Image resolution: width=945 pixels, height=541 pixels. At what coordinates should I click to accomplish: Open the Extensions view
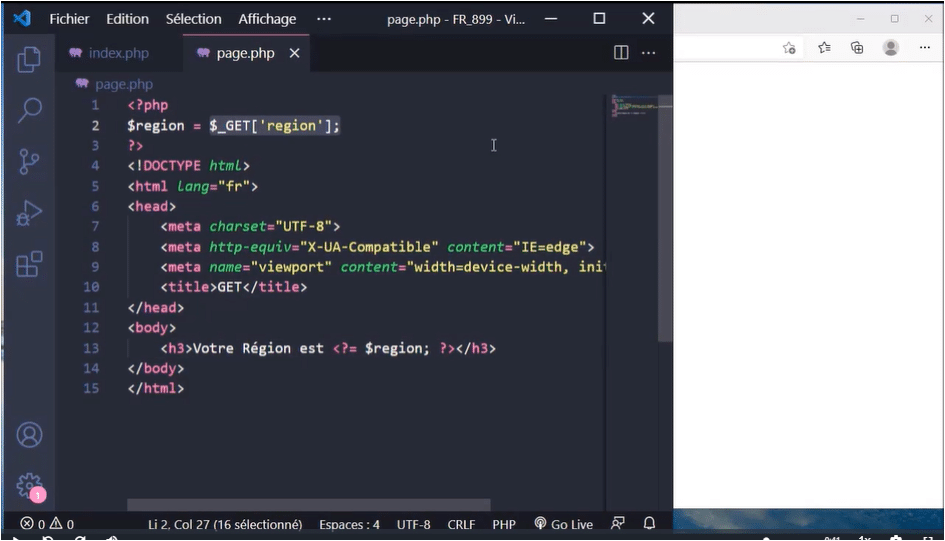pos(29,264)
